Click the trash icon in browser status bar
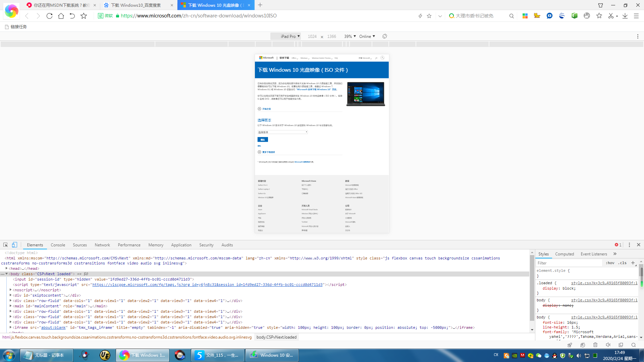The height and width of the screenshot is (362, 644). (x=595, y=345)
